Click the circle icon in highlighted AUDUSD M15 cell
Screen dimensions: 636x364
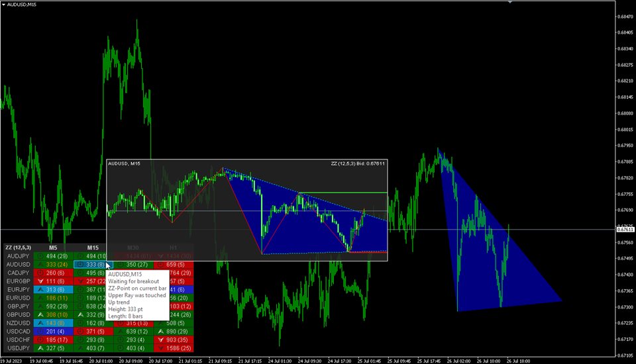(80, 264)
